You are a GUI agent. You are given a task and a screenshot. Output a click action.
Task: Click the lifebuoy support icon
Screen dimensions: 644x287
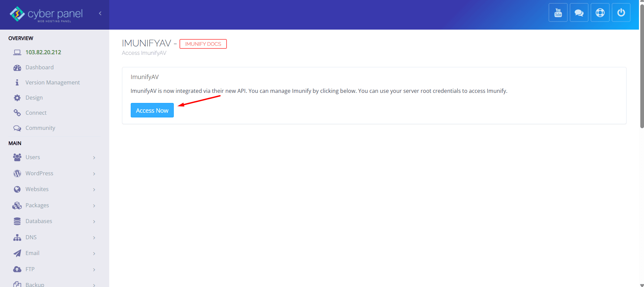600,13
